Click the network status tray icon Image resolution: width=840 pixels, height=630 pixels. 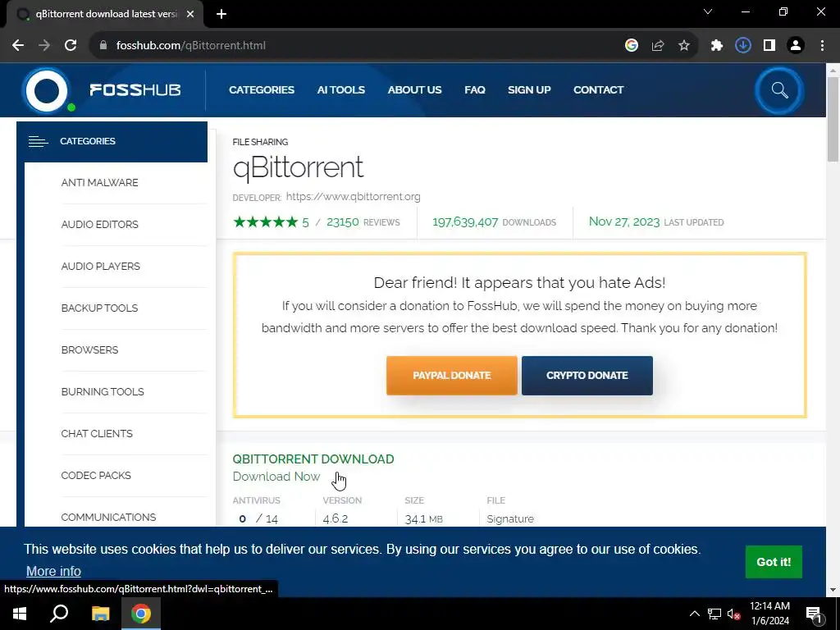714,614
